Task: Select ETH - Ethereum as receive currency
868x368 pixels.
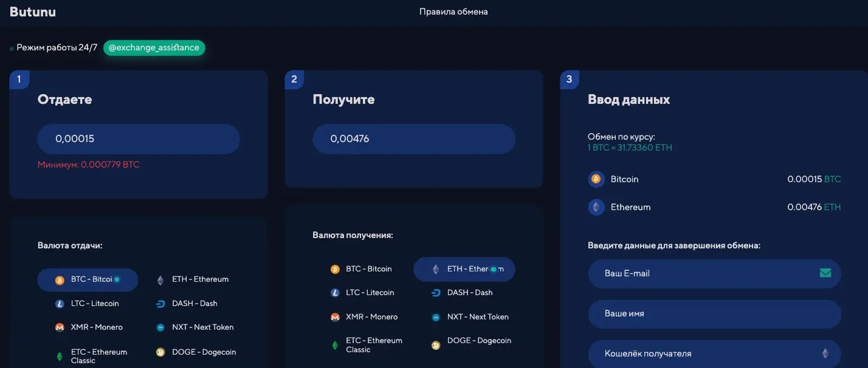Action: [x=464, y=268]
